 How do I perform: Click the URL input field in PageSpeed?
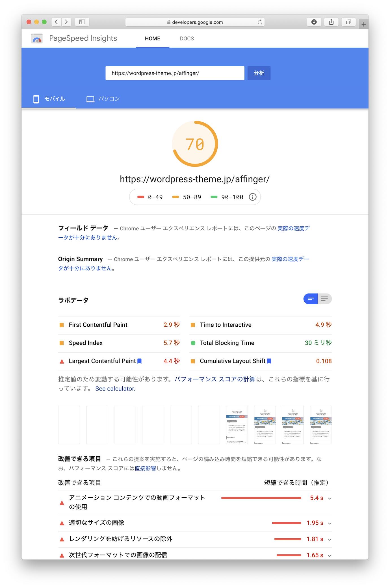tap(175, 73)
